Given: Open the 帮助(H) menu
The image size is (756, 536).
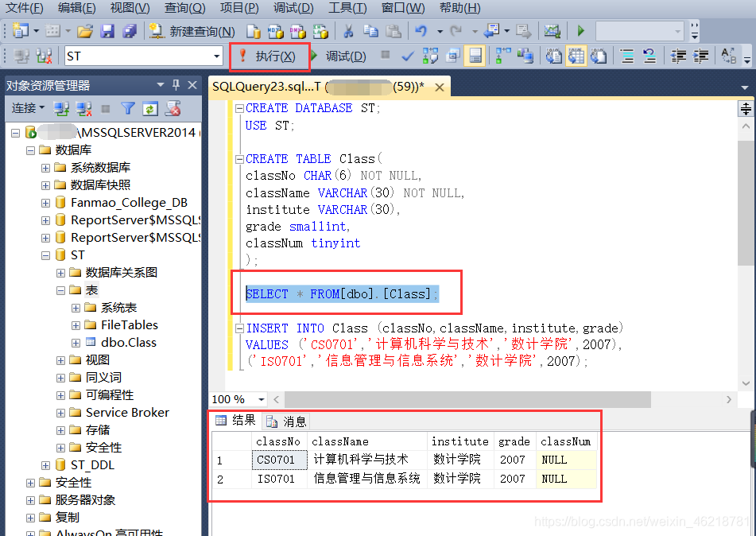Looking at the screenshot, I should pyautogui.click(x=460, y=8).
